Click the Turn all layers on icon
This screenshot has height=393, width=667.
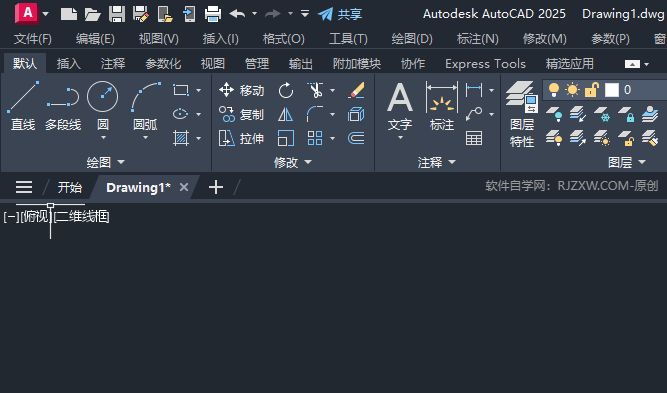(554, 138)
